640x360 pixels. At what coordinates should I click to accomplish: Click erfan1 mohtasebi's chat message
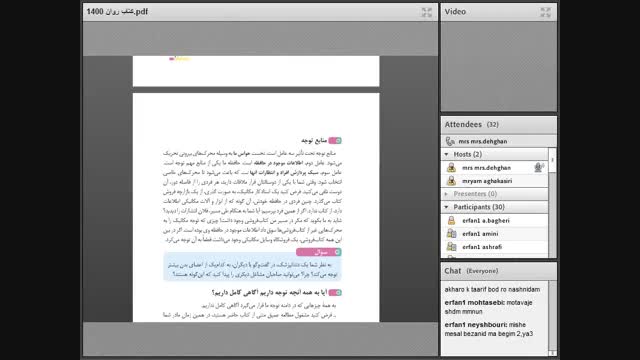[488, 307]
